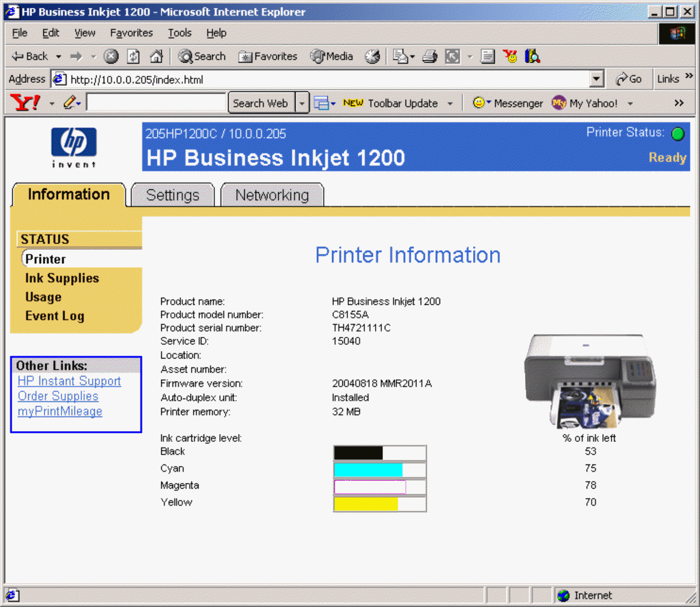Click the green Printer Status indicator
This screenshot has width=700, height=607.
(678, 134)
